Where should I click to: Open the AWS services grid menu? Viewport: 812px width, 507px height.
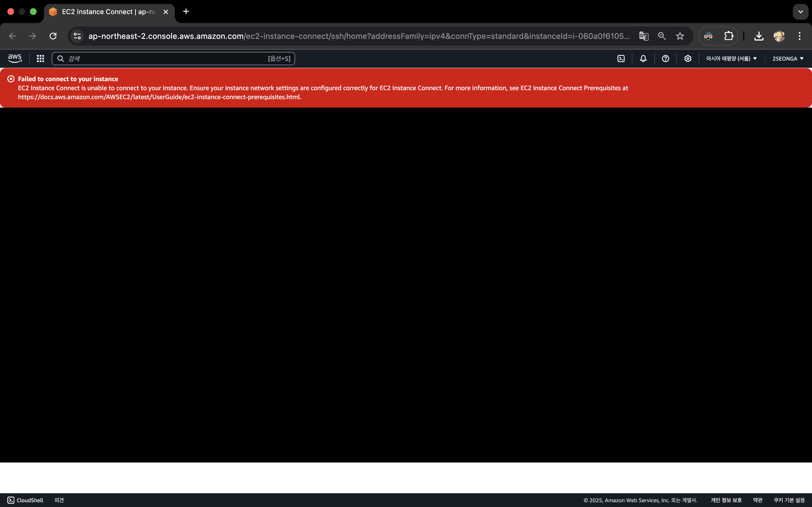point(40,59)
